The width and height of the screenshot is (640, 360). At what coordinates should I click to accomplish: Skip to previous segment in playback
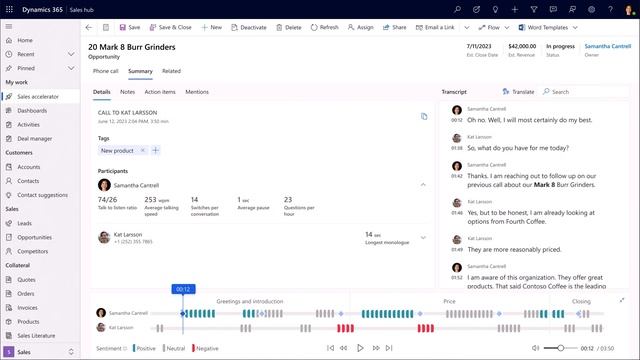pyautogui.click(x=330, y=348)
